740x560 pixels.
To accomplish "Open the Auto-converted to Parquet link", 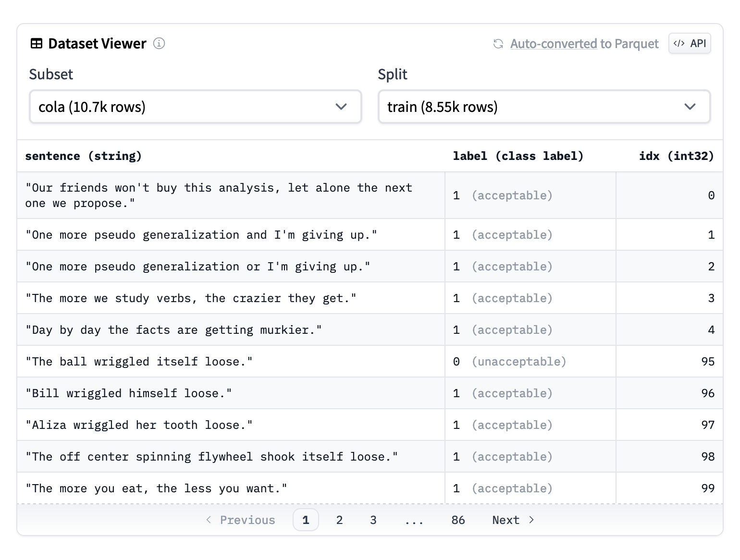I will pyautogui.click(x=584, y=44).
